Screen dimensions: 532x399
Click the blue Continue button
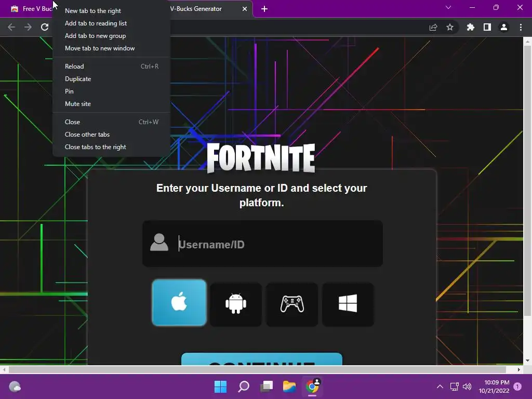click(262, 359)
